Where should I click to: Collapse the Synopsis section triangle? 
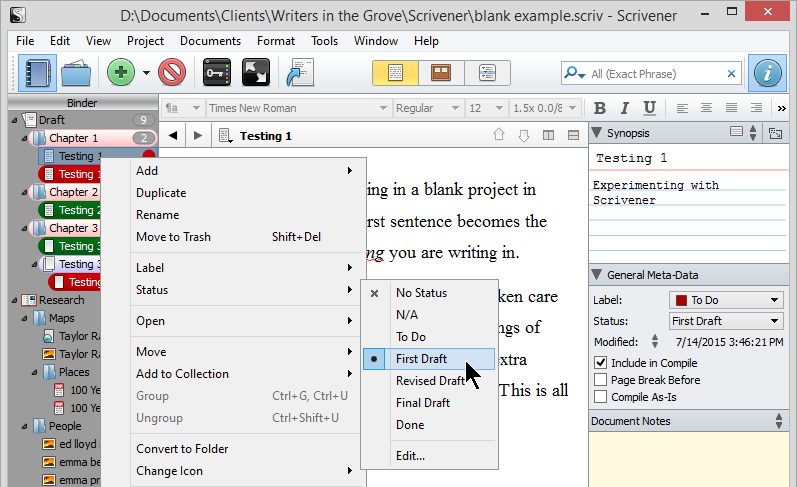(597, 133)
